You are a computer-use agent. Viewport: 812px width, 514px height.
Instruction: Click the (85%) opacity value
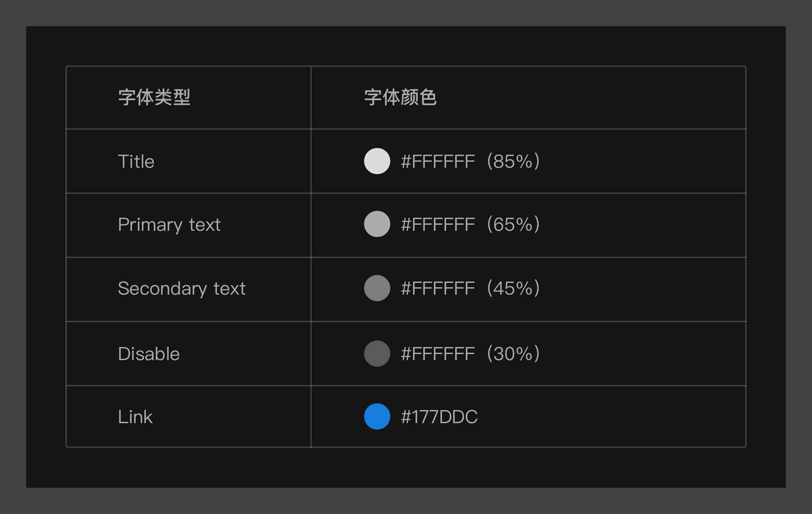(514, 162)
